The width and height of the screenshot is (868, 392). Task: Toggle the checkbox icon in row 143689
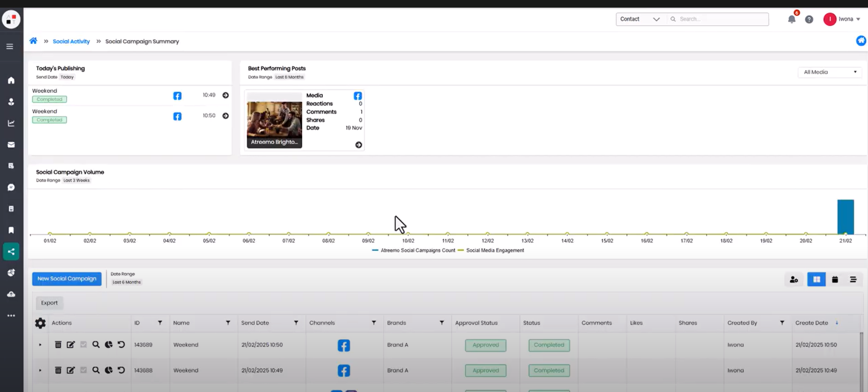click(x=83, y=345)
